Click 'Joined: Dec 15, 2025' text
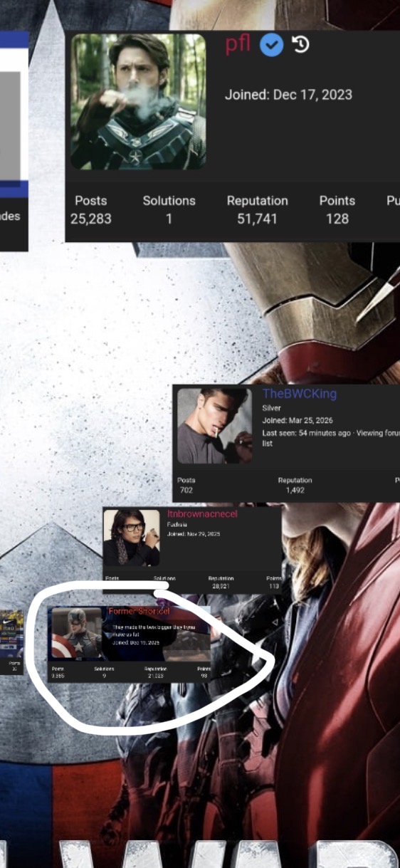Viewport: 400px width, 868px height. click(x=136, y=642)
